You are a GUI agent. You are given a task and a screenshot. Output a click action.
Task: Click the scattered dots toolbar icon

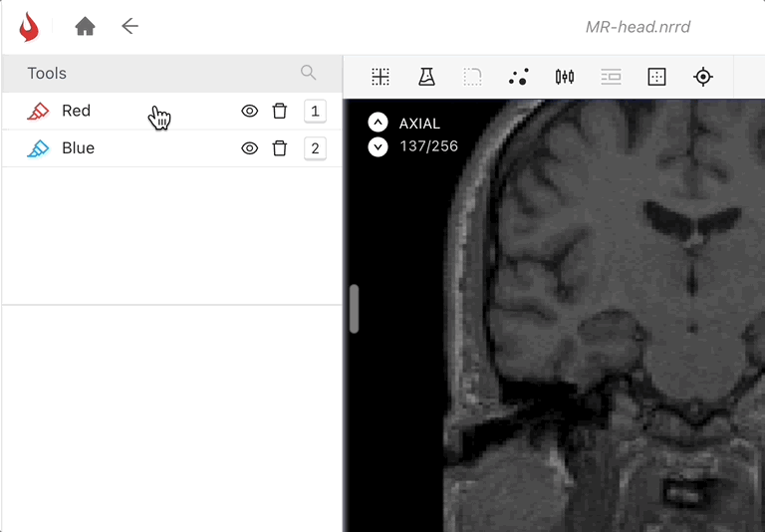[519, 77]
